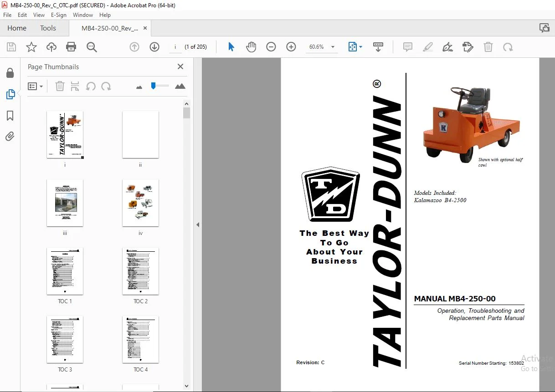This screenshot has height=392, width=555.
Task: Click the 'Kalamazoo B4-2500' model text
Action: pyautogui.click(x=440, y=200)
